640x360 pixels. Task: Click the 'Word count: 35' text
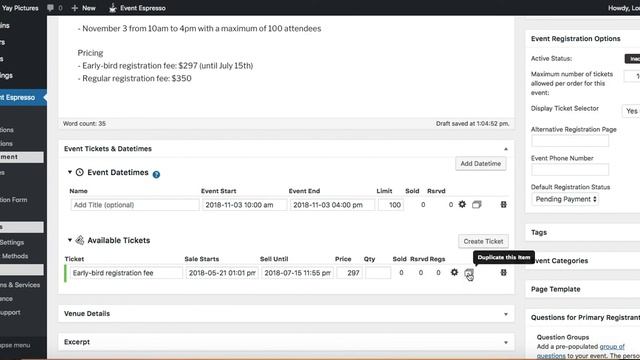point(84,124)
